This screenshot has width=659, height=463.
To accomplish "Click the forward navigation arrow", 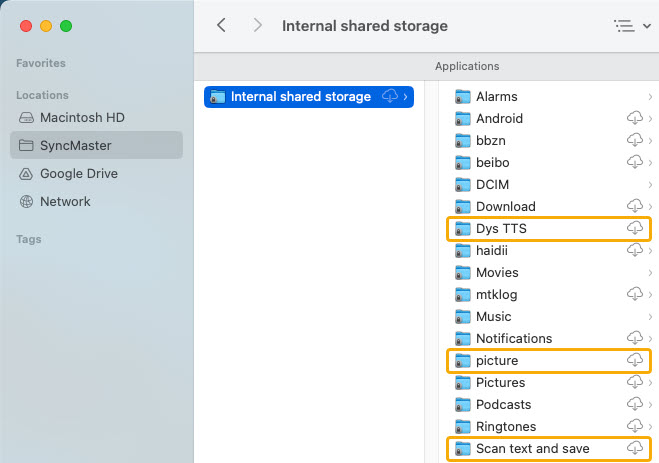I will (x=257, y=26).
